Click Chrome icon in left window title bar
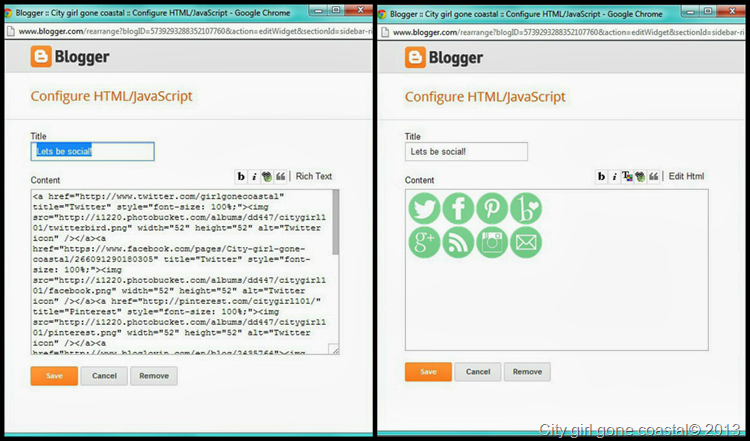This screenshot has width=750, height=441. [7, 13]
